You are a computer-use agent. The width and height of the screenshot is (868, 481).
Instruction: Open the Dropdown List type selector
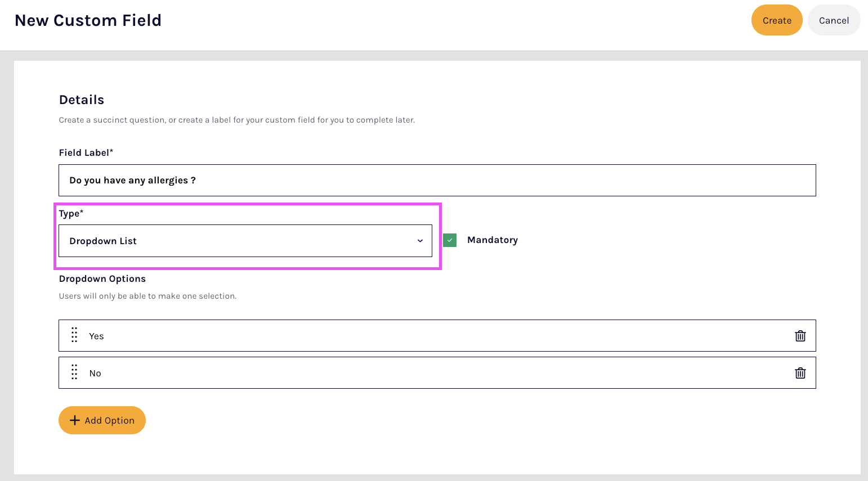pyautogui.click(x=236, y=241)
